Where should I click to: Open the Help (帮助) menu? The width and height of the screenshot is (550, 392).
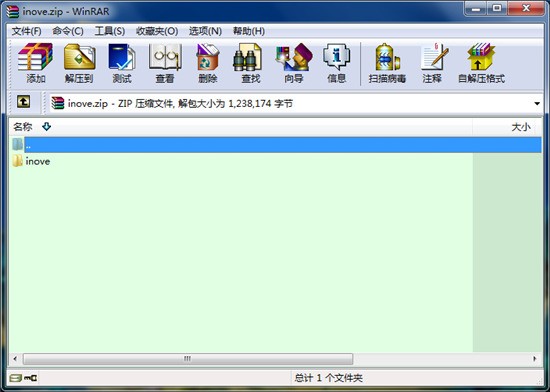pyautogui.click(x=249, y=31)
